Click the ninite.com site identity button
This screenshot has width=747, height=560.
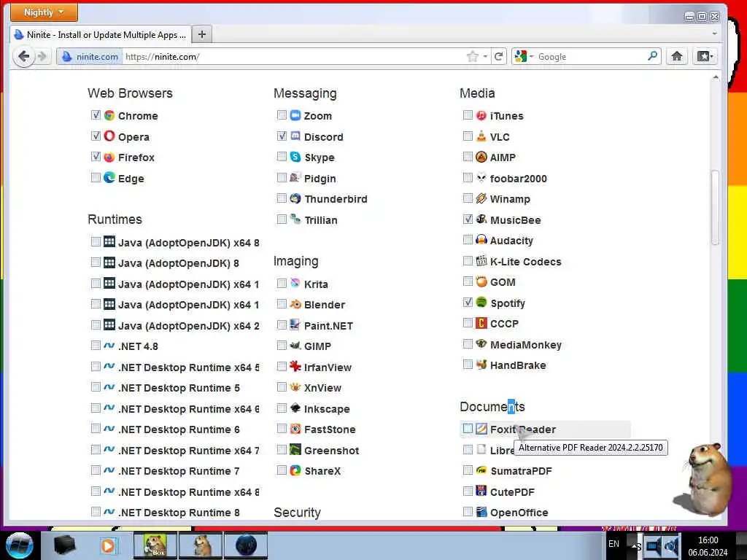90,57
